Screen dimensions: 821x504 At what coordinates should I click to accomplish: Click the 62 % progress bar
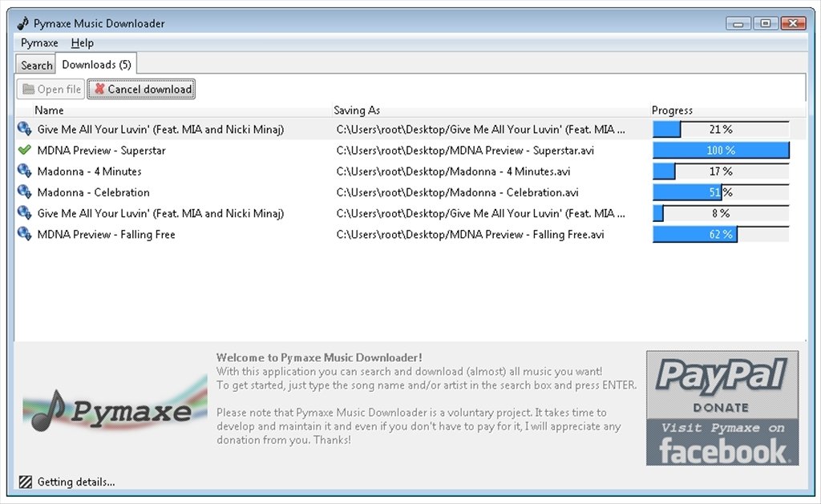pyautogui.click(x=721, y=234)
